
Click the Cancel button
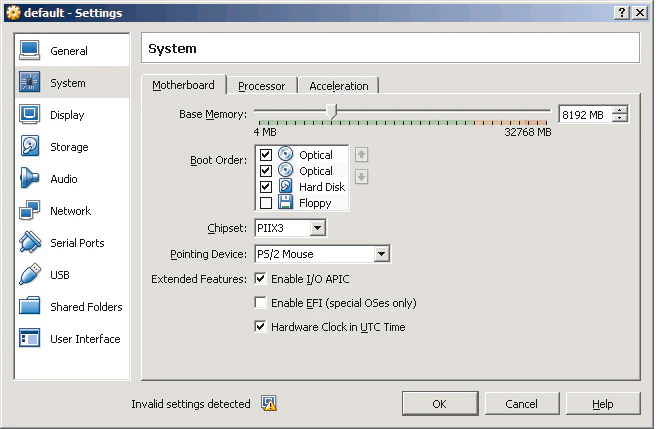click(521, 404)
